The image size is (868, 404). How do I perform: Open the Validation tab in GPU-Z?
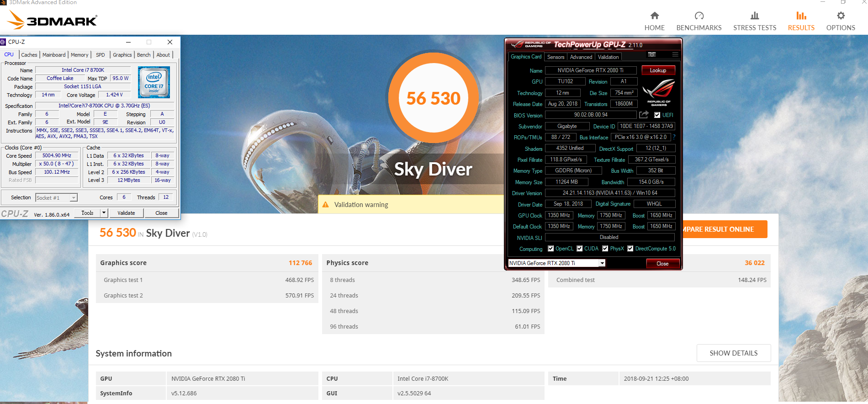tap(609, 57)
